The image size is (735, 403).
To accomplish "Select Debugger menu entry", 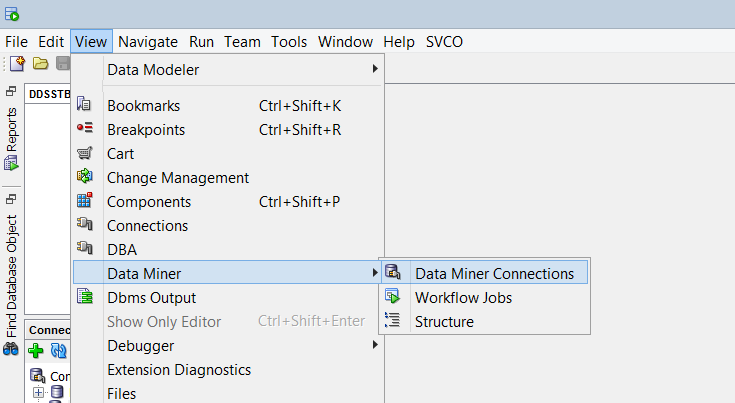I will point(228,346).
